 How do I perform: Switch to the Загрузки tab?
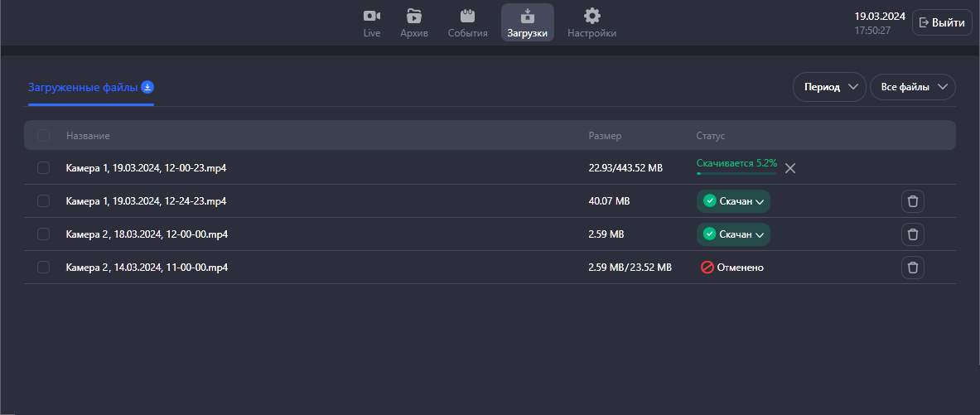coord(527,23)
